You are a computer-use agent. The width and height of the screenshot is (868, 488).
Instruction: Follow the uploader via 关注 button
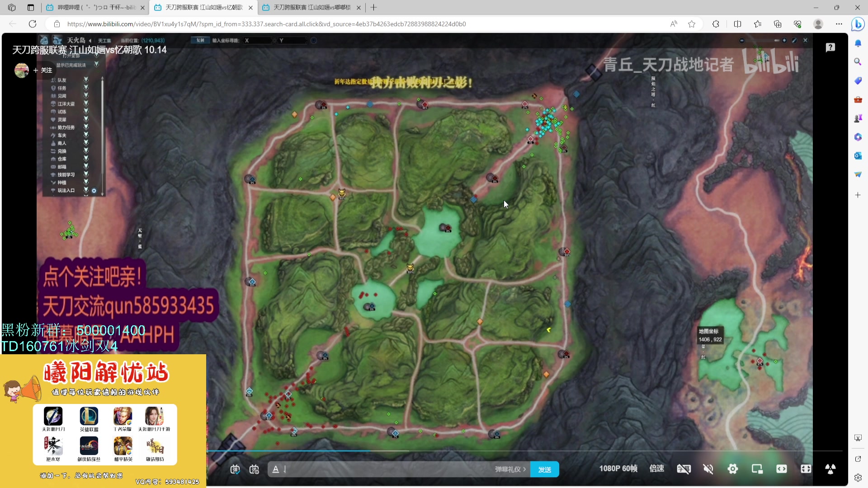point(42,70)
